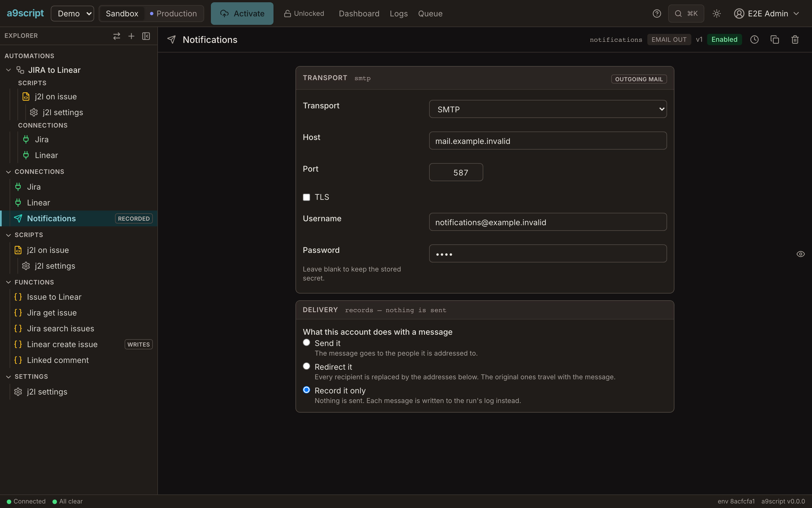The width and height of the screenshot is (812, 508).
Task: Open the help icon
Action: point(657,14)
